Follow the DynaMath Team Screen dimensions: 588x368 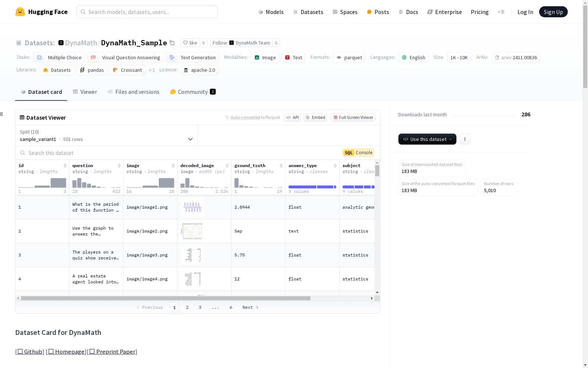(x=241, y=43)
